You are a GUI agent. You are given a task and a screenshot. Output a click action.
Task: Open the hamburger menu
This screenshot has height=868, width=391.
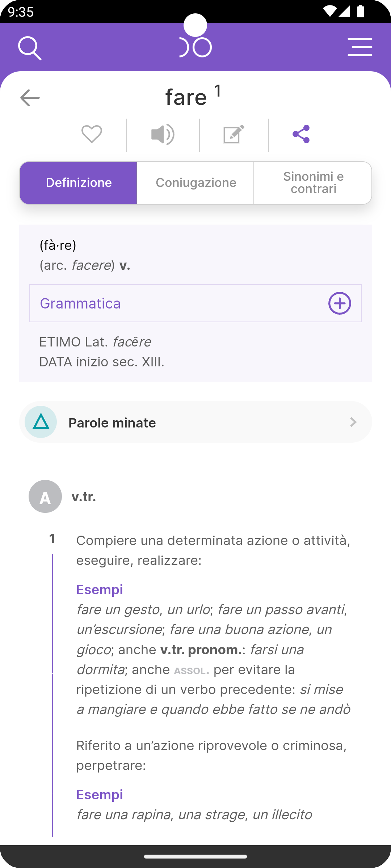pos(360,47)
